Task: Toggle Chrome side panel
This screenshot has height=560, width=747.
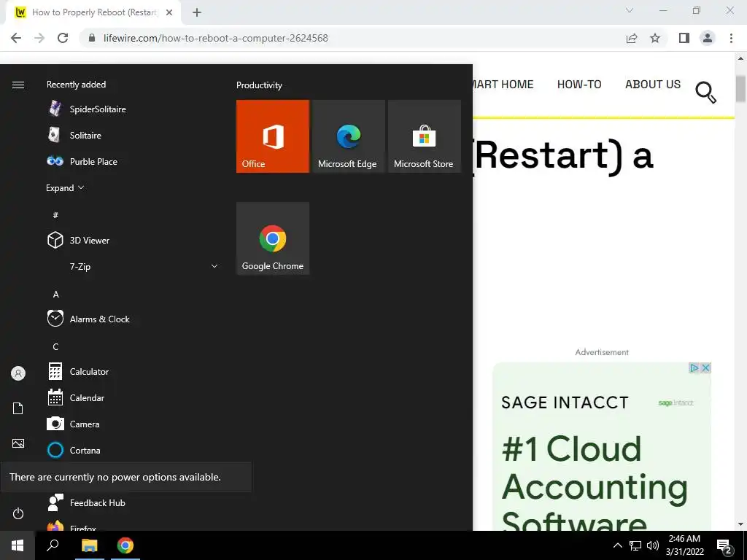Action: (x=684, y=38)
